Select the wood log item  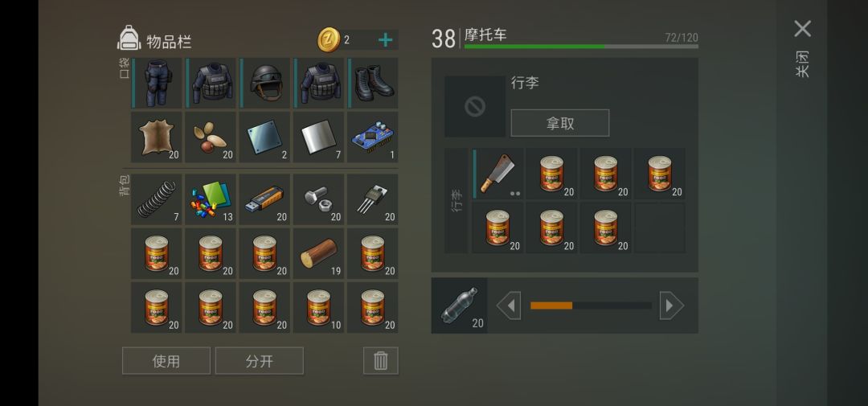coord(319,254)
